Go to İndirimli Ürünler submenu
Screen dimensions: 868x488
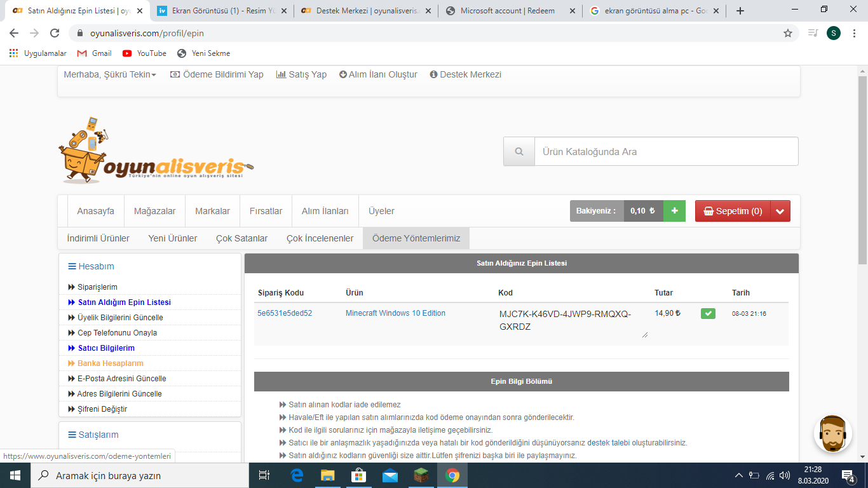[x=98, y=238]
